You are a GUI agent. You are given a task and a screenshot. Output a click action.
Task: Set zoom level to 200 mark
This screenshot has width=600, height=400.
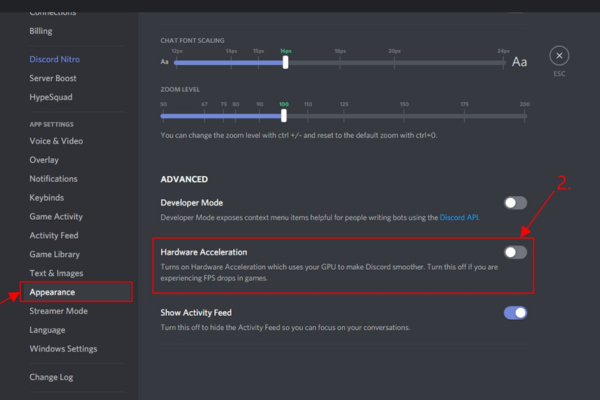525,116
